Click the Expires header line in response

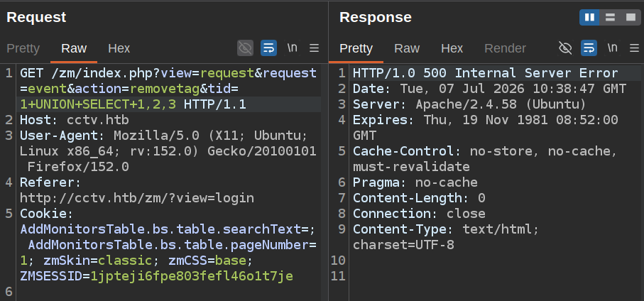(x=486, y=128)
